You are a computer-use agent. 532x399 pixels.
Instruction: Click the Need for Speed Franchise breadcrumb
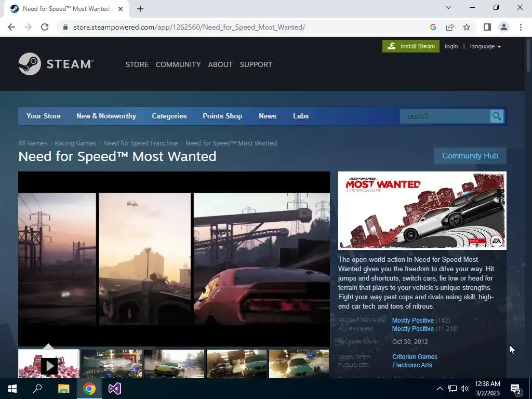pos(141,143)
